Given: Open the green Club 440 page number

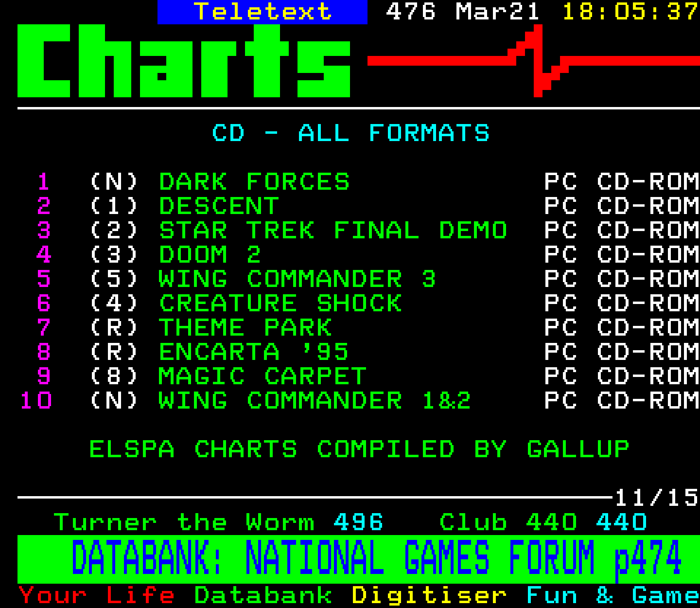Looking at the screenshot, I should 552,522.
